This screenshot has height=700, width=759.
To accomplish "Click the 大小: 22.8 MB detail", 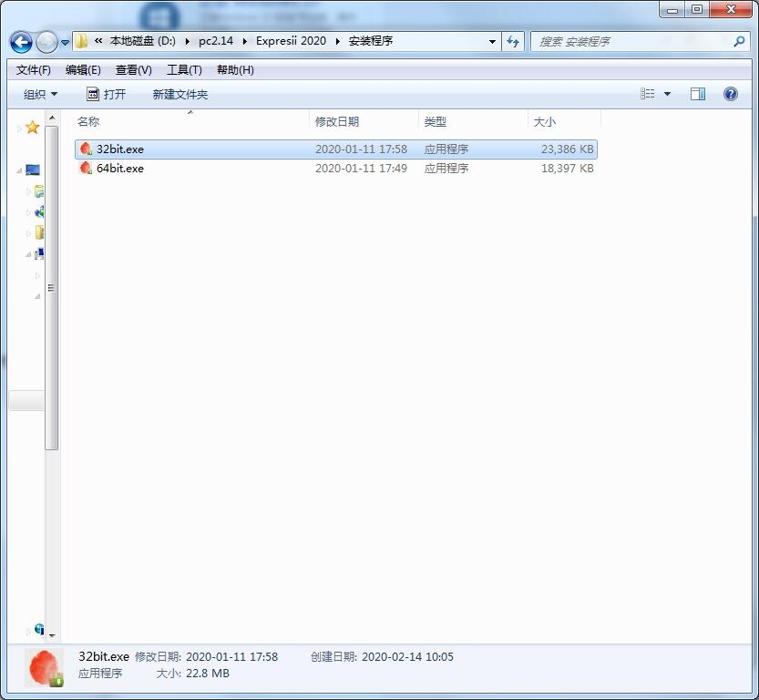I will (192, 674).
